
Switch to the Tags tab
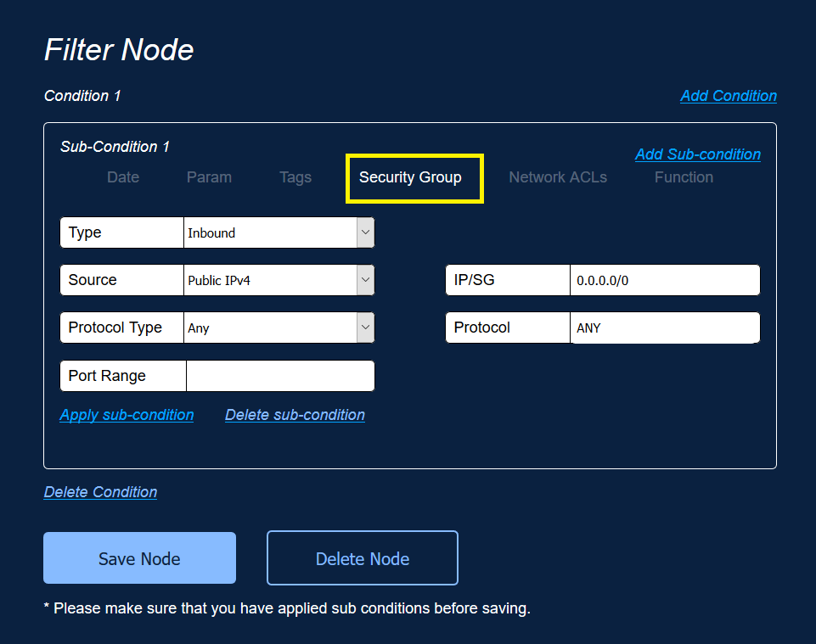[x=295, y=177]
